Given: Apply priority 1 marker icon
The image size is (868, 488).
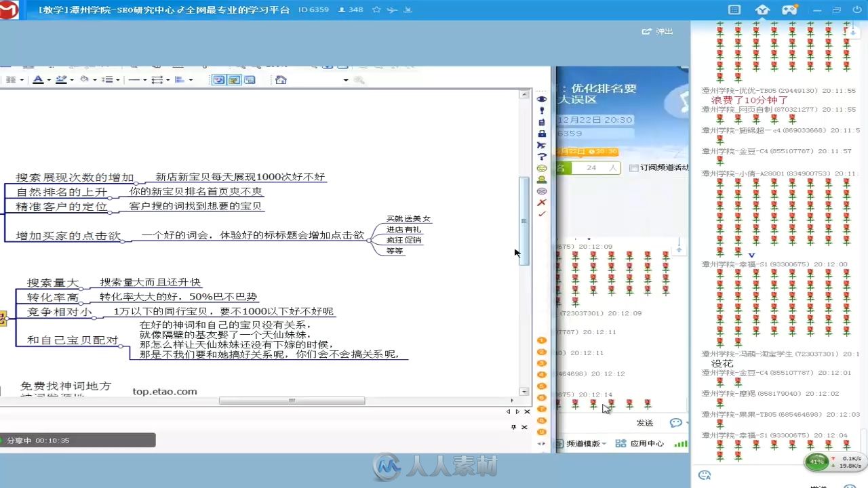Looking at the screenshot, I should [542, 340].
